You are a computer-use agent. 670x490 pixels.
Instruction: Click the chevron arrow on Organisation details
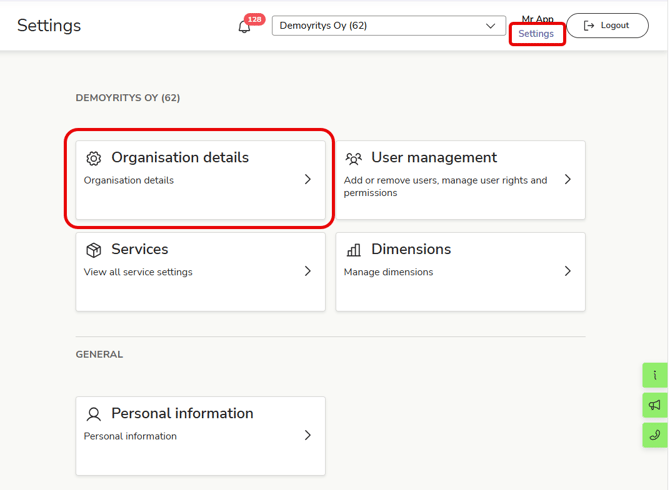point(308,179)
